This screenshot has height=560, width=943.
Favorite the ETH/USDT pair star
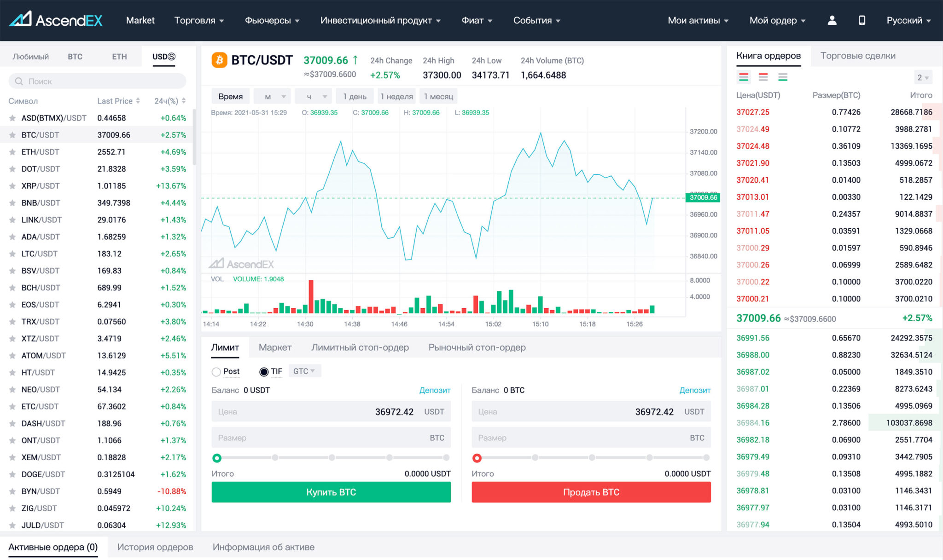[12, 152]
